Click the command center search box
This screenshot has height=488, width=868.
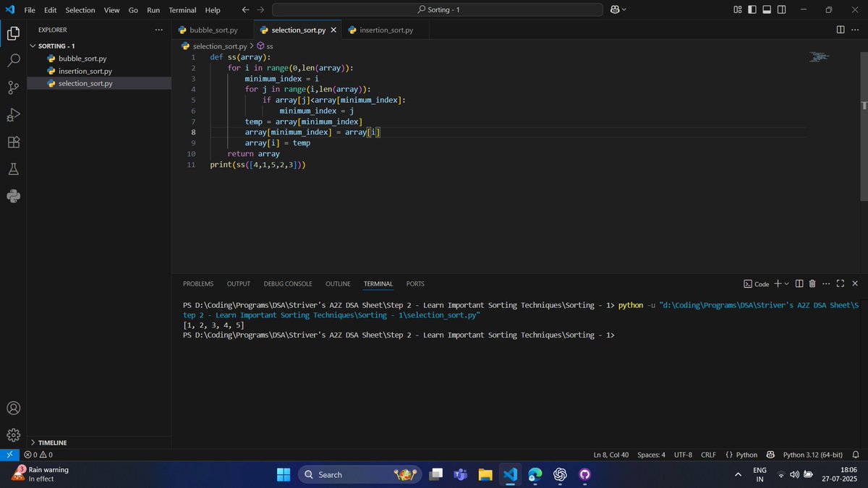(437, 9)
